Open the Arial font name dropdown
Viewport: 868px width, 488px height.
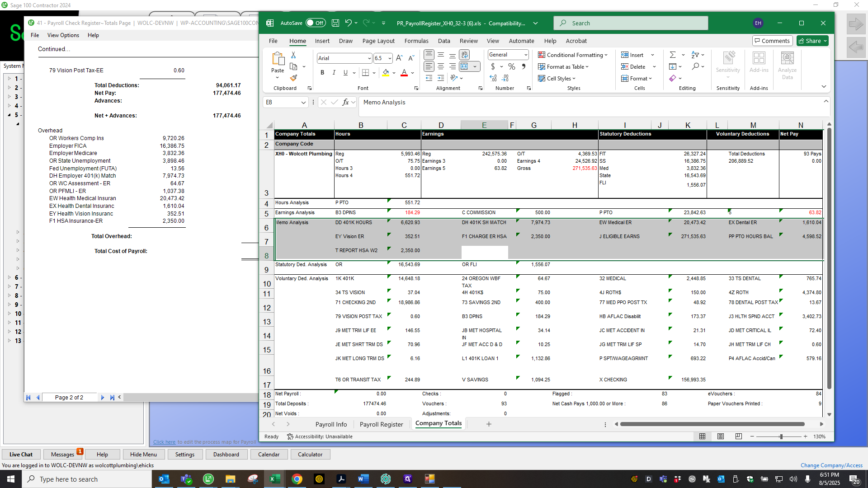pos(369,58)
